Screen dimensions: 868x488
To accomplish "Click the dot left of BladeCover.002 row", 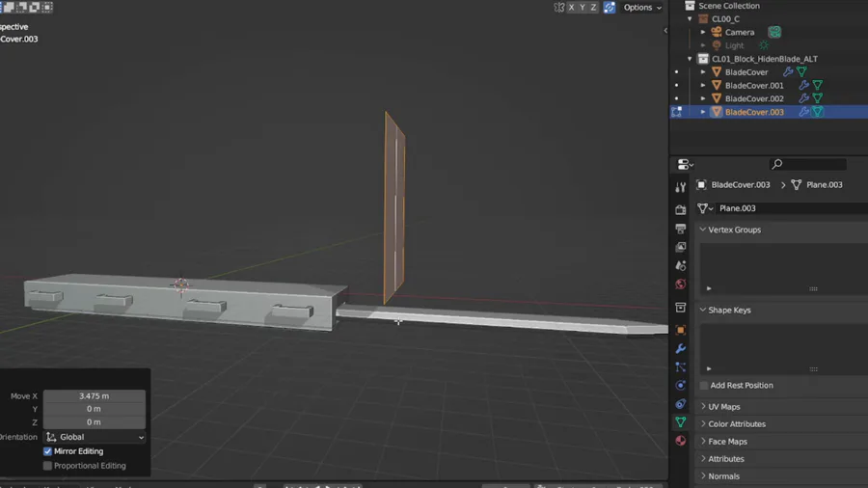I will 676,98.
